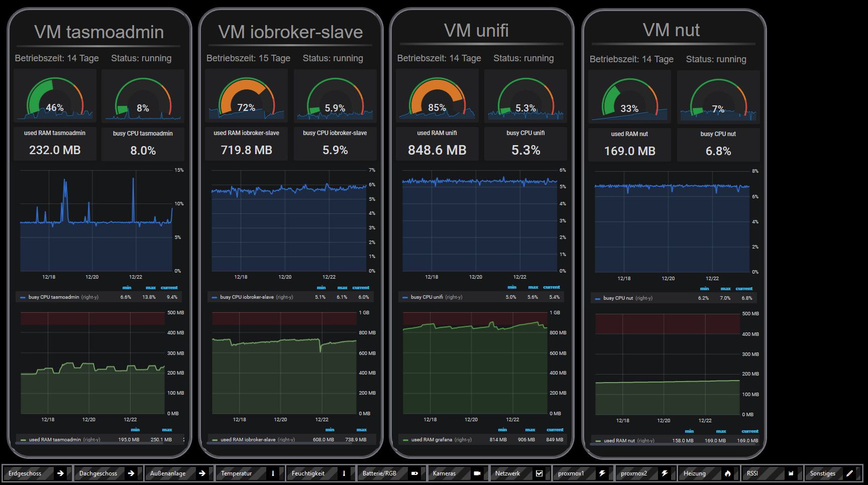Click the 85% RAM gauge for unifi
The width and height of the screenshot is (868, 485).
click(437, 96)
